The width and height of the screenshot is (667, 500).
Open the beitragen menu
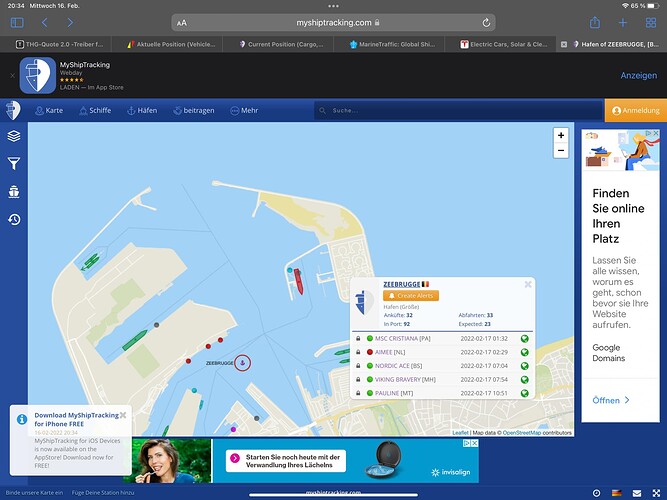click(194, 111)
